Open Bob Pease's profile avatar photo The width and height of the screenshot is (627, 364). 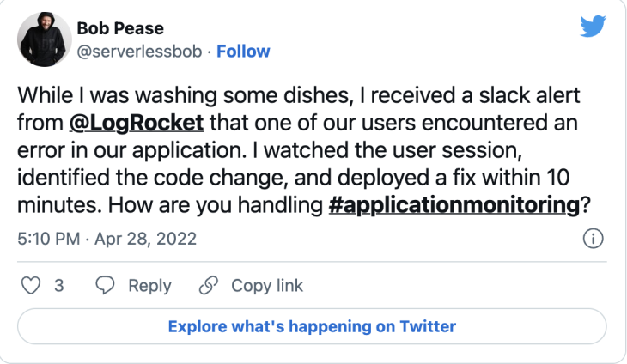tap(45, 39)
